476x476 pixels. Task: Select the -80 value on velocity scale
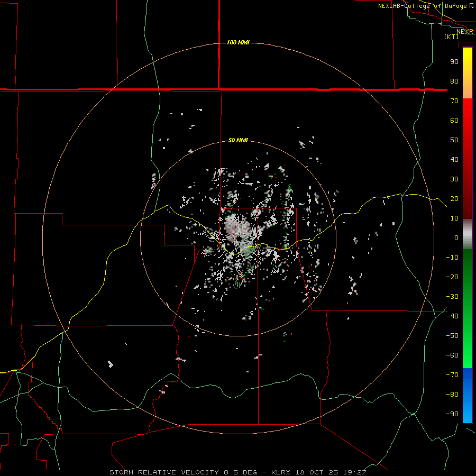pos(452,395)
